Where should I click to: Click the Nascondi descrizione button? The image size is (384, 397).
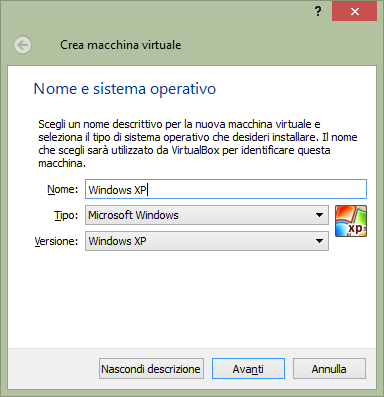151,369
